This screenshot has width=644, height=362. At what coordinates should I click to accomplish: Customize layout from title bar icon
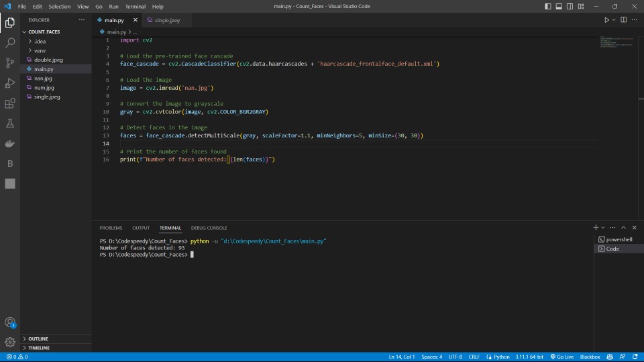click(x=581, y=6)
